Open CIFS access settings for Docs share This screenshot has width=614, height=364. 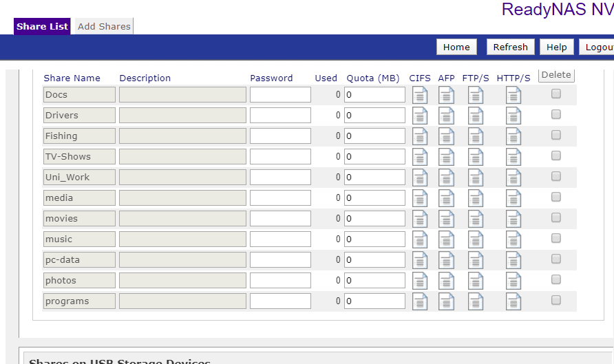point(420,95)
